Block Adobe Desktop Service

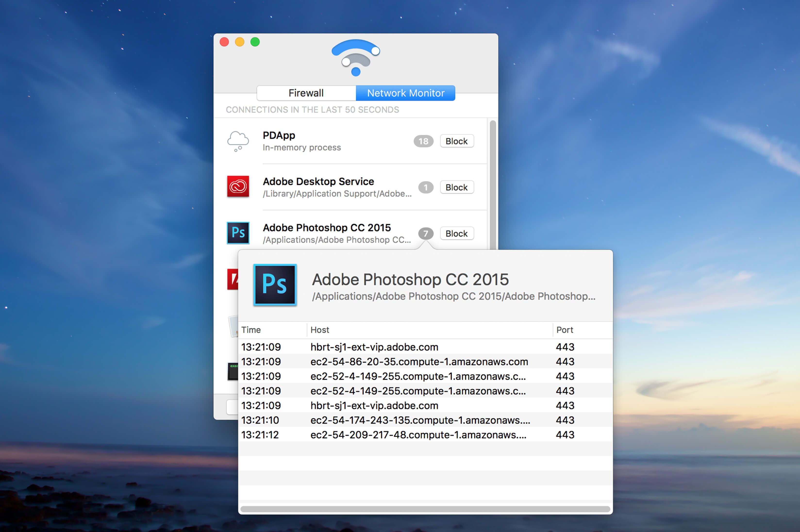tap(457, 187)
